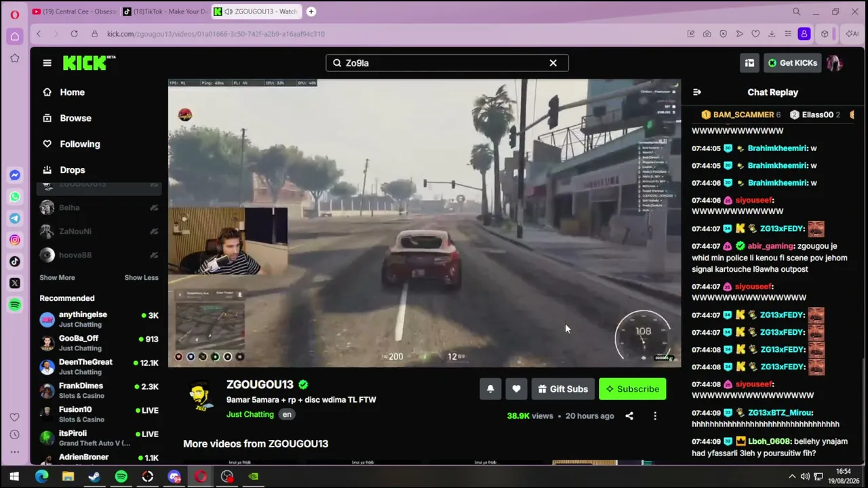Screen dimensions: 868x488
Task: Expand followed channels with Show More
Action: pyautogui.click(x=57, y=277)
